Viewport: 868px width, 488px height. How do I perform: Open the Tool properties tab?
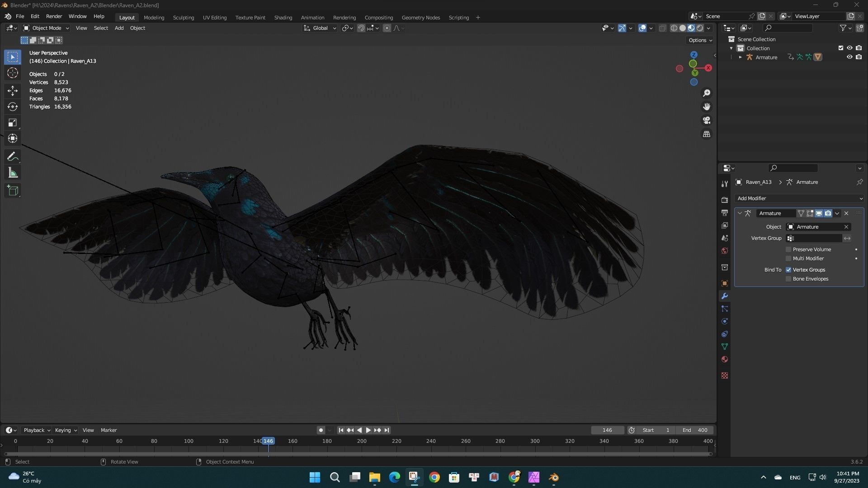[725, 184]
